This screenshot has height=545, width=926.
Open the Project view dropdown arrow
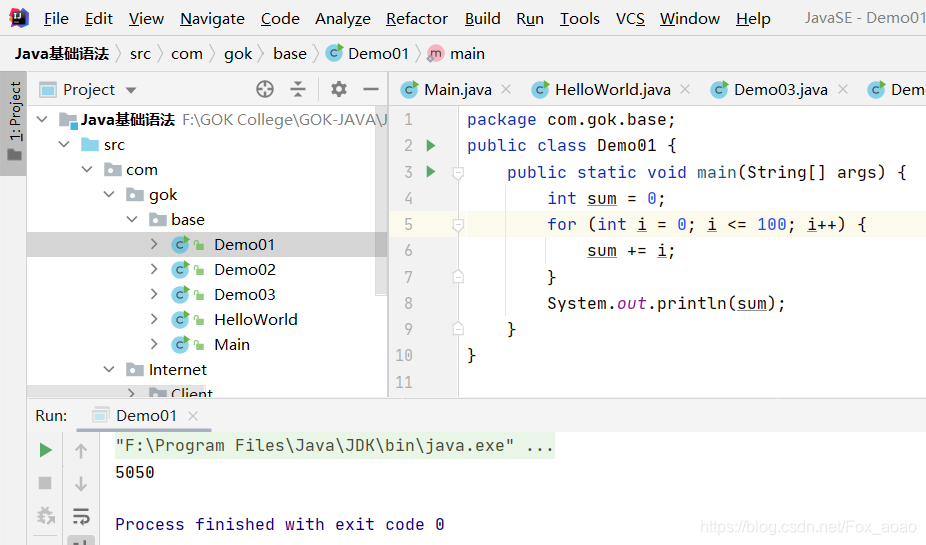tap(131, 90)
